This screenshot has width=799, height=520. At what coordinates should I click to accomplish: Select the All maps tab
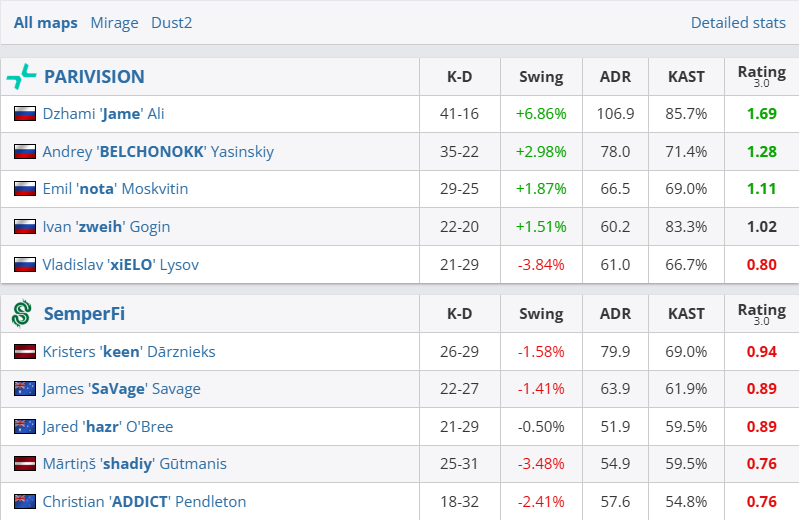pyautogui.click(x=46, y=23)
